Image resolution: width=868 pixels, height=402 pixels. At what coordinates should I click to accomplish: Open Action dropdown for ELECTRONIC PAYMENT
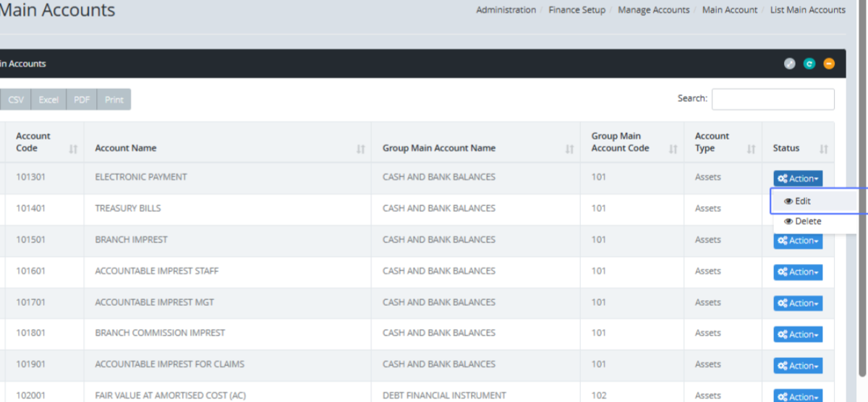click(x=798, y=179)
